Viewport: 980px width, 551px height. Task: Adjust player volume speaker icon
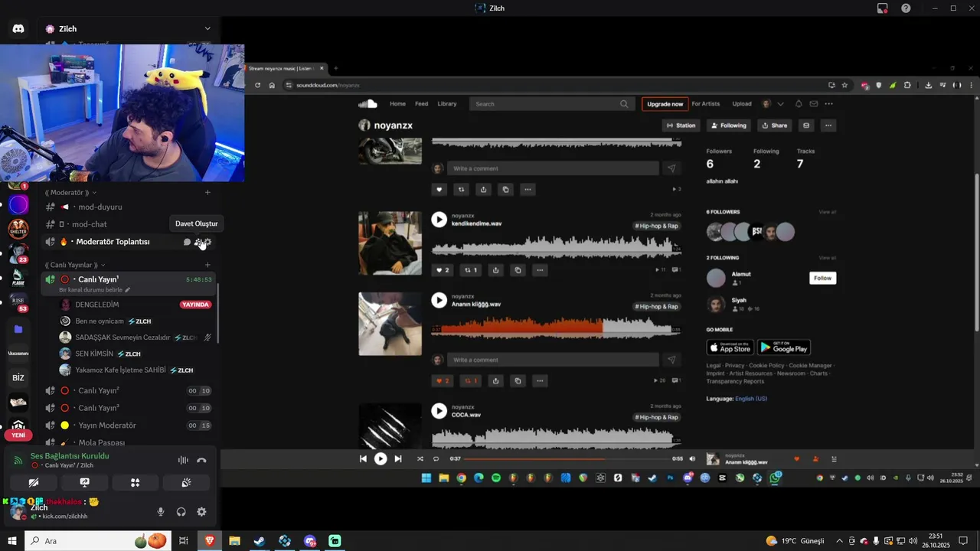(692, 459)
